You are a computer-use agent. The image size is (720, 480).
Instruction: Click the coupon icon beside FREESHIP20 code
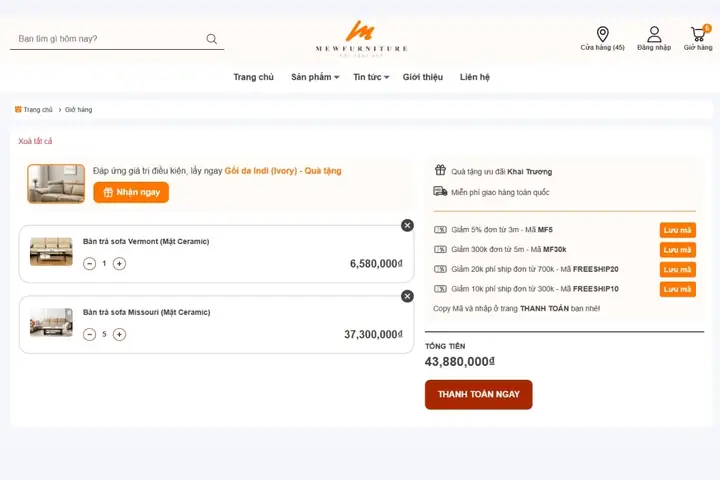tap(440, 269)
